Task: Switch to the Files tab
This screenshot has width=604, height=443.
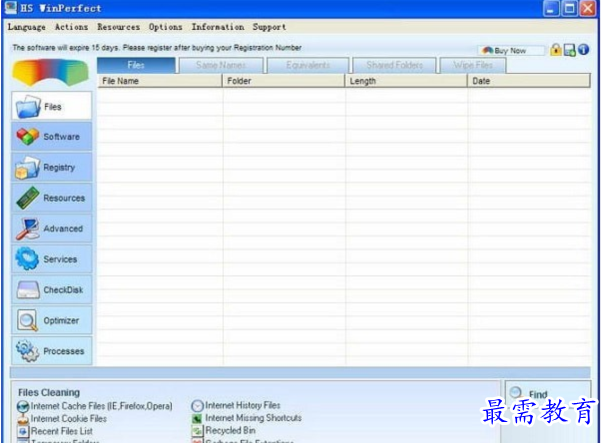Action: coord(136,65)
